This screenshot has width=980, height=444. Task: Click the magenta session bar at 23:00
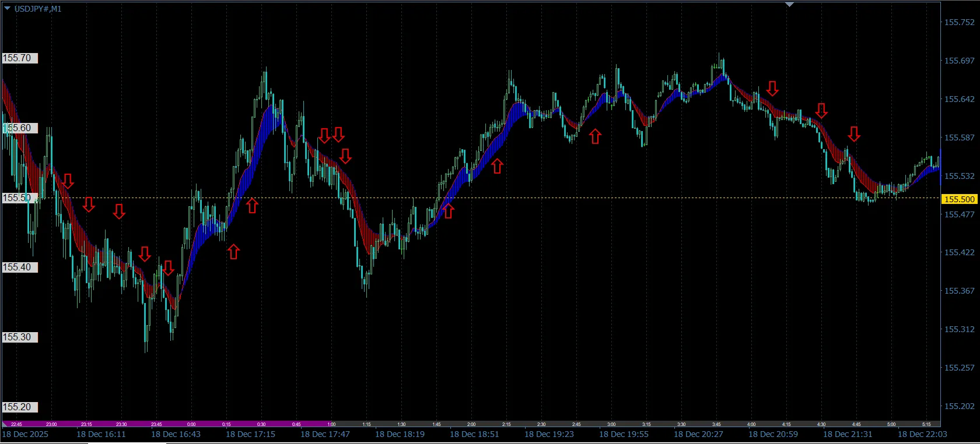click(51, 424)
